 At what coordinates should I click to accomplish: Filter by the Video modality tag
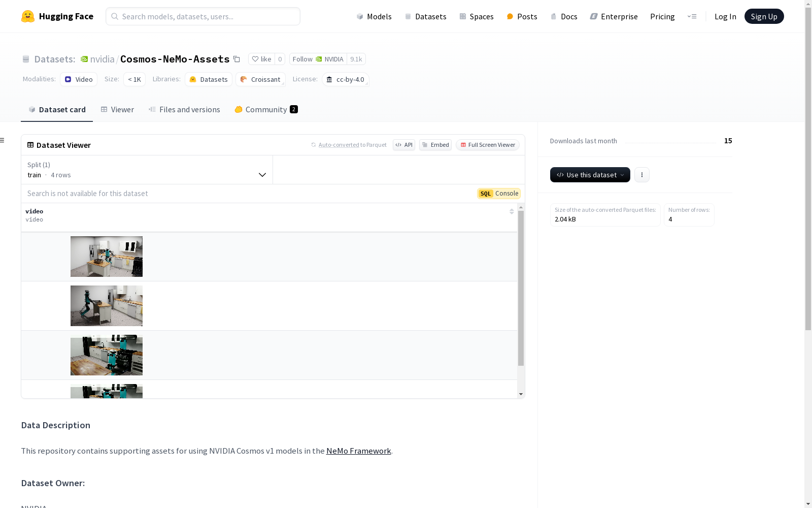[x=79, y=79]
